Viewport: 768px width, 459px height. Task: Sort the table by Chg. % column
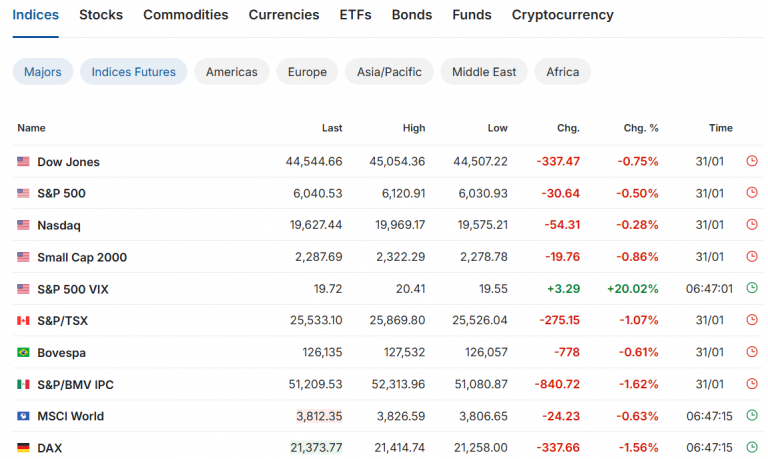(x=640, y=128)
